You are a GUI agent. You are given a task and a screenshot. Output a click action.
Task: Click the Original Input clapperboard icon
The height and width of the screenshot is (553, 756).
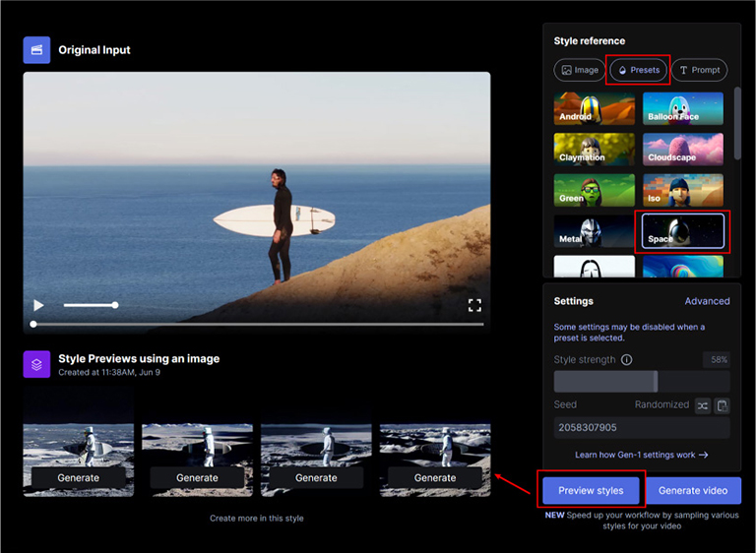tap(36, 50)
